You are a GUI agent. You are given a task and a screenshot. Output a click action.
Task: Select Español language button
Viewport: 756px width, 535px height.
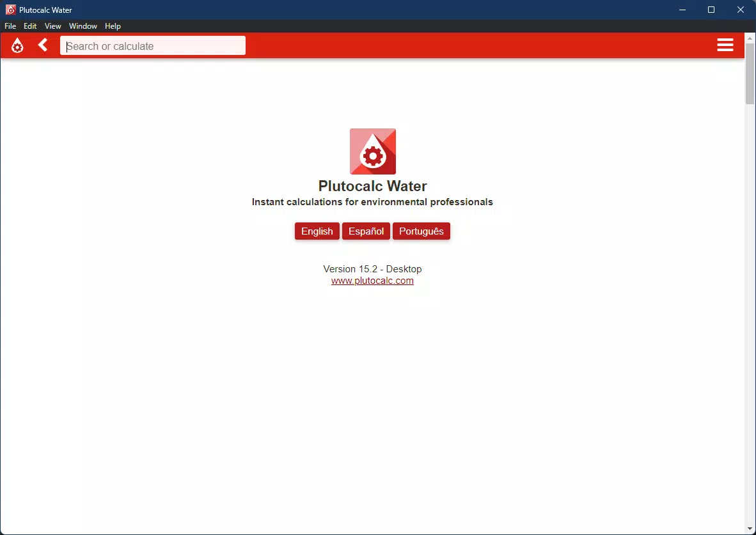pyautogui.click(x=366, y=231)
